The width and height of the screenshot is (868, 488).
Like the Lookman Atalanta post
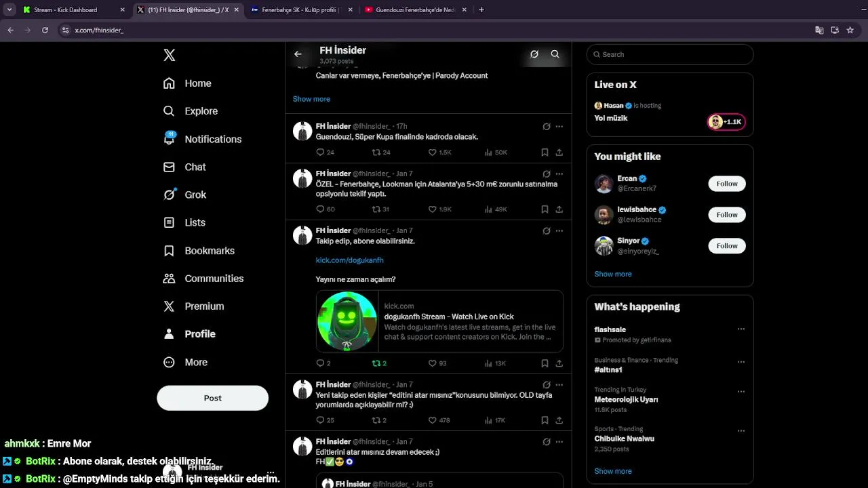tap(432, 209)
